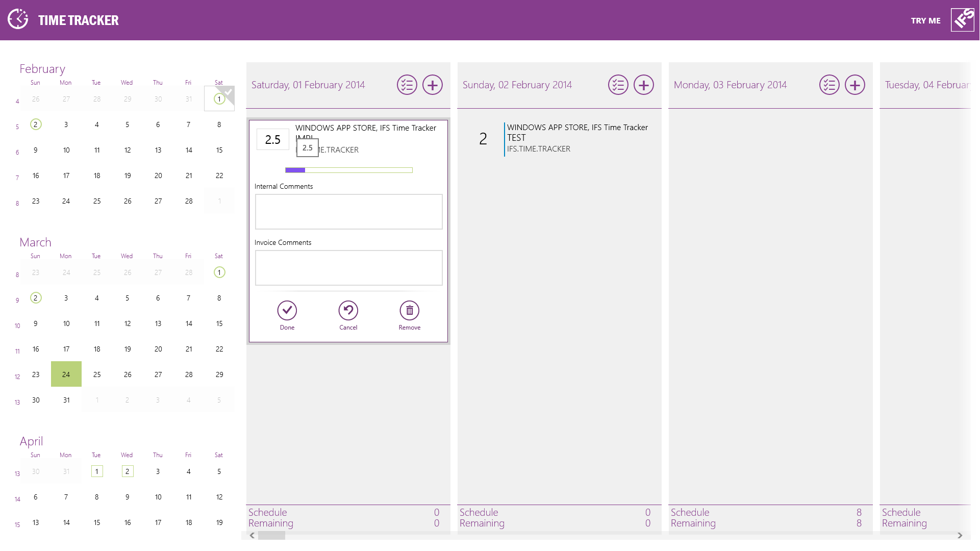Open checklist icon for Saturday 01 February

(407, 85)
